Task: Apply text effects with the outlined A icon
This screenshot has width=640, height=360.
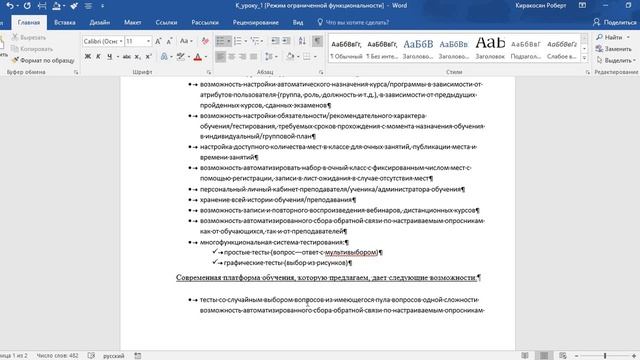Action: click(164, 56)
